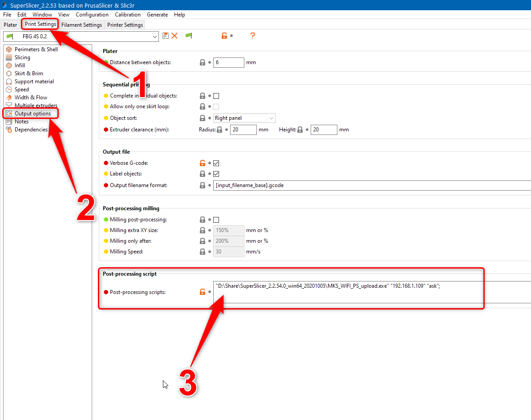Open the Edit menu

coord(22,15)
